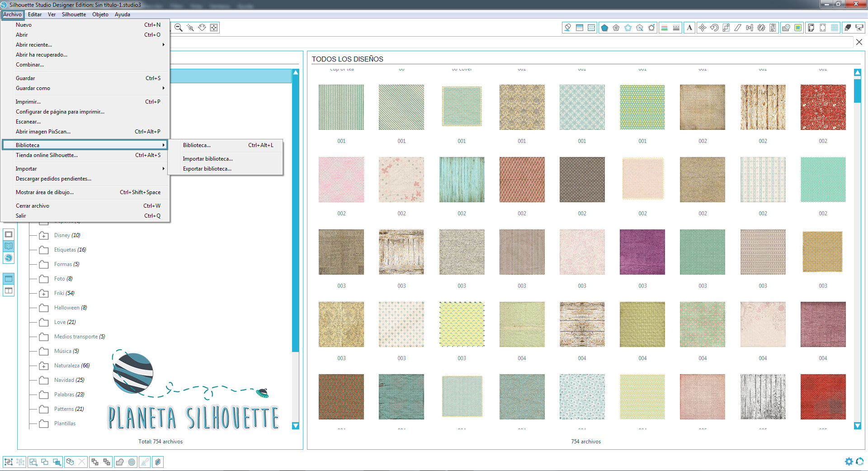Open the Text Style 'A' panel
This screenshot has width=868, height=471.
689,28
